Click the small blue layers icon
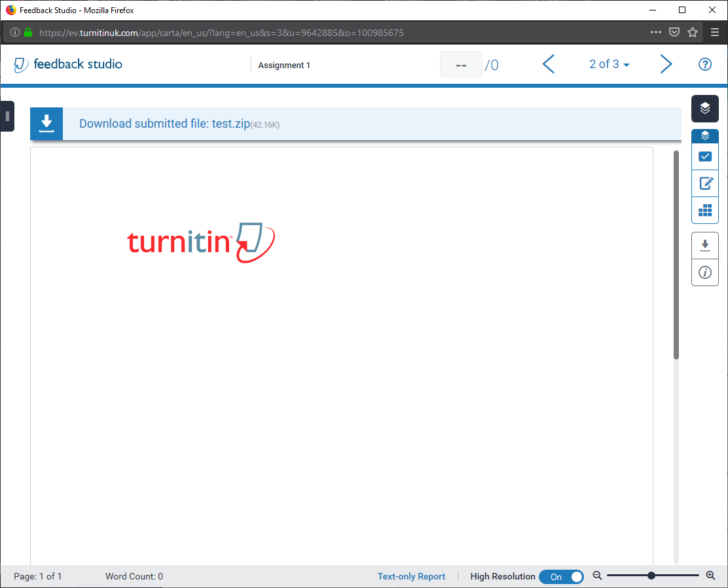The height and width of the screenshot is (588, 728). click(705, 136)
